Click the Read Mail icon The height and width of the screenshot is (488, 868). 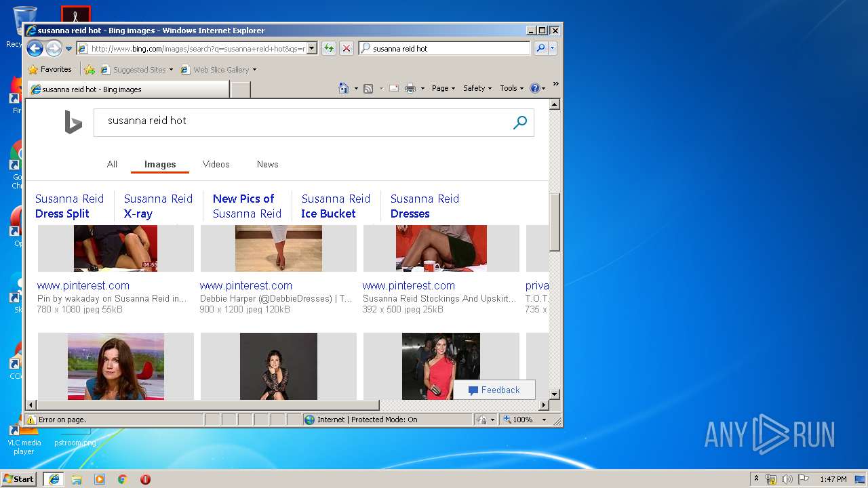click(x=393, y=88)
